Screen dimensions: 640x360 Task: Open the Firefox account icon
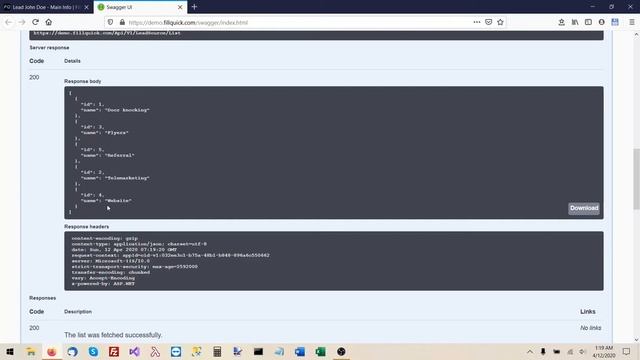(x=602, y=22)
